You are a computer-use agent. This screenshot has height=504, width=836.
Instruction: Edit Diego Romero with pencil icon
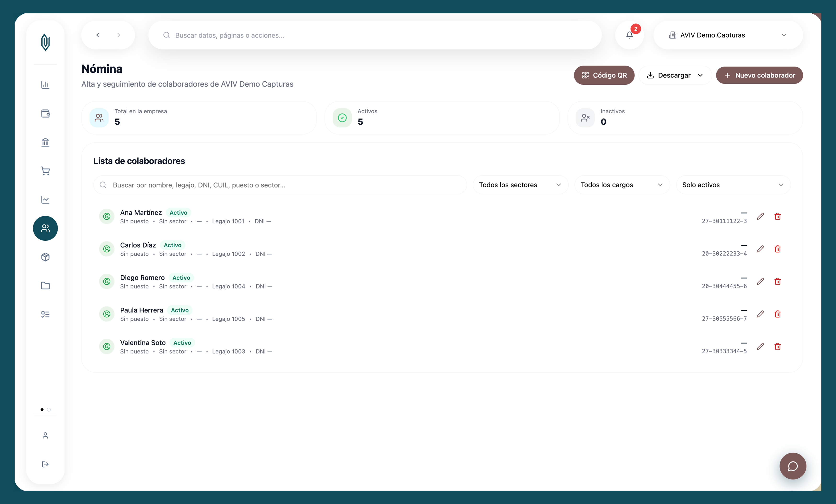click(x=760, y=282)
